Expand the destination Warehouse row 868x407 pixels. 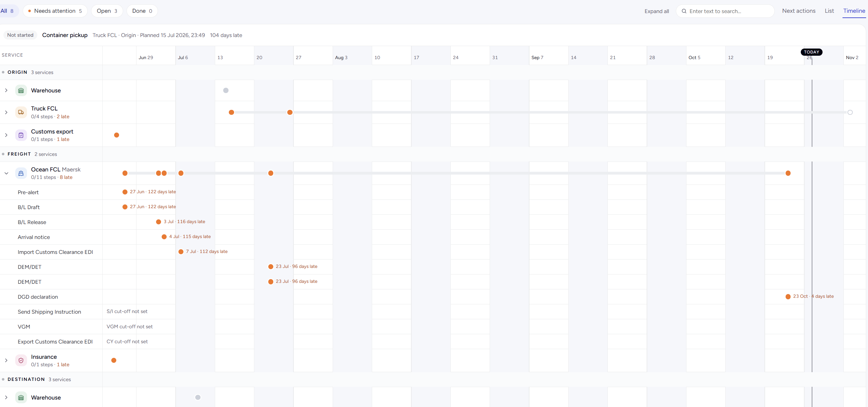click(x=6, y=398)
